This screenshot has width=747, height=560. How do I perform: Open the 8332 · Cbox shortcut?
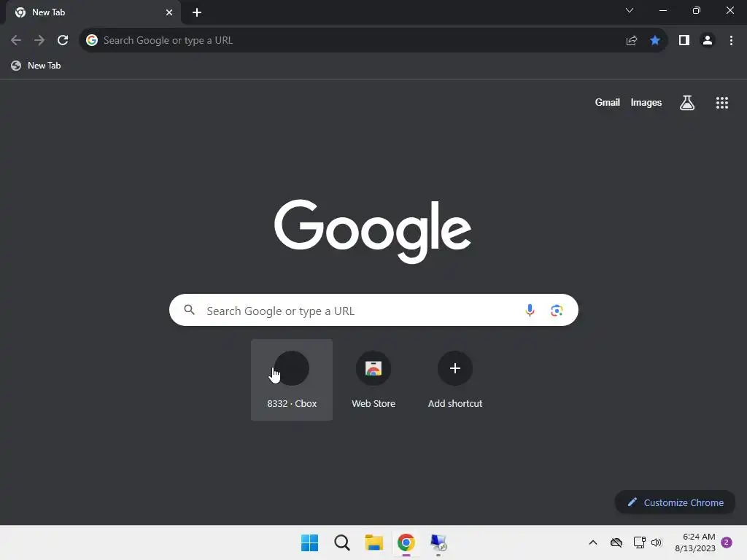(292, 379)
